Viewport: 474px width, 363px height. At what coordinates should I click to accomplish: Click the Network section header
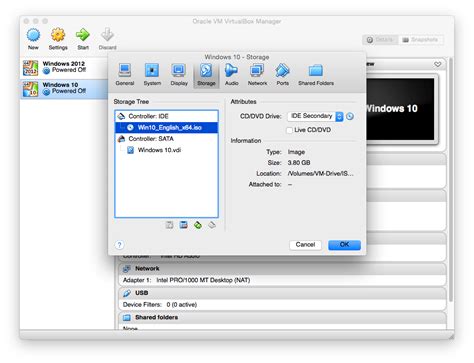click(x=282, y=268)
